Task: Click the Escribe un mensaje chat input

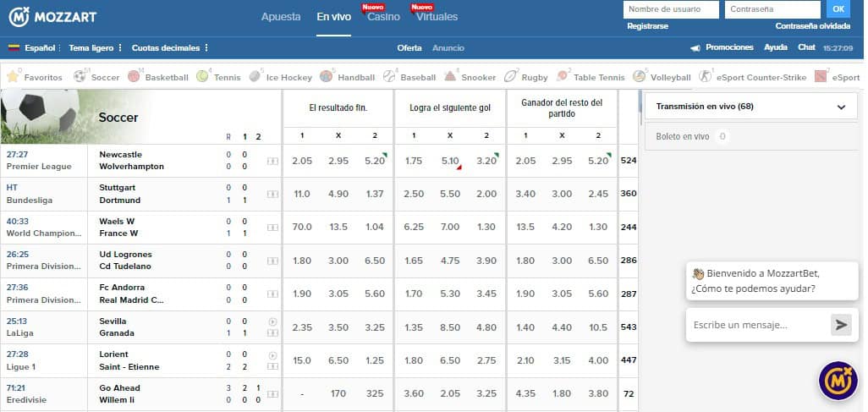Action: click(x=758, y=325)
